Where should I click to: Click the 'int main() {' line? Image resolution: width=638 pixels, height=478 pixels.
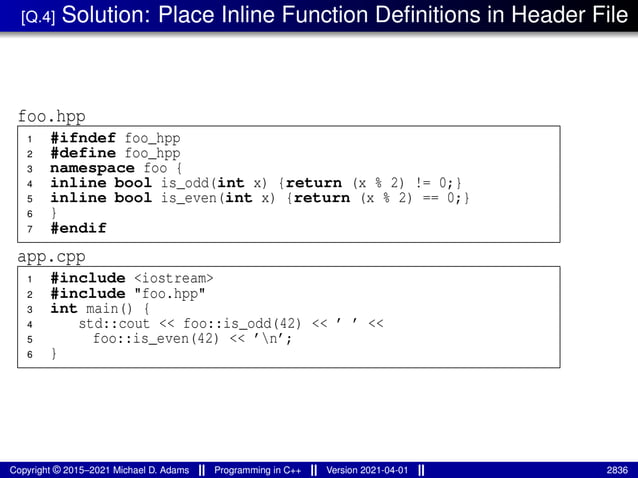pos(100,309)
